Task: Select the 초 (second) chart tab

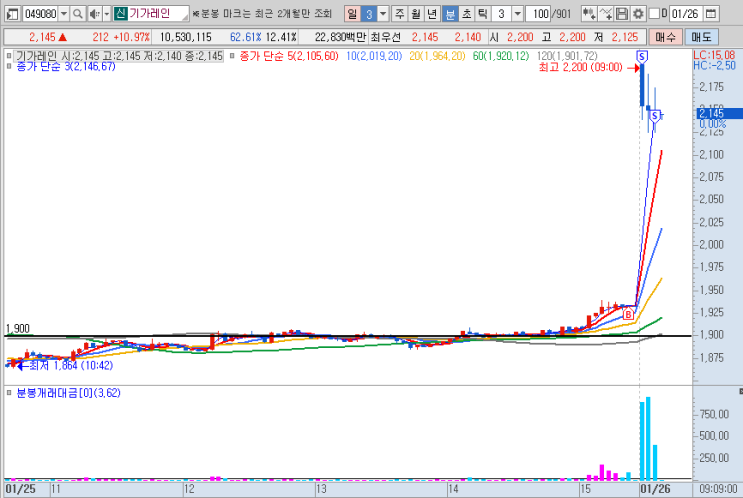Action: 466,14
